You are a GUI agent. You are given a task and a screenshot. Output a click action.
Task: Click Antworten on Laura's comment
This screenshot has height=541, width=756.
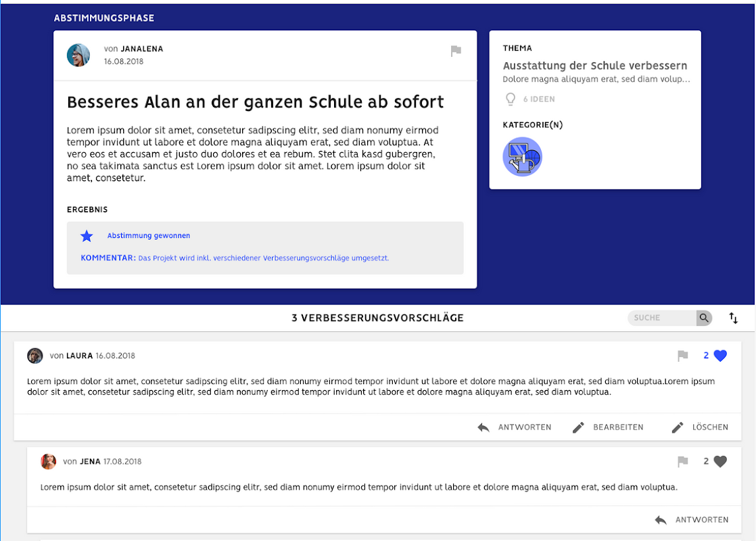tap(525, 427)
